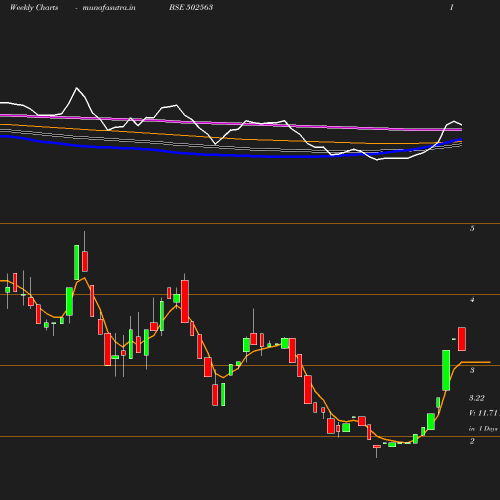Click the final red candle at the chart's right end
The width and height of the screenshot is (500, 500).
coord(462,339)
